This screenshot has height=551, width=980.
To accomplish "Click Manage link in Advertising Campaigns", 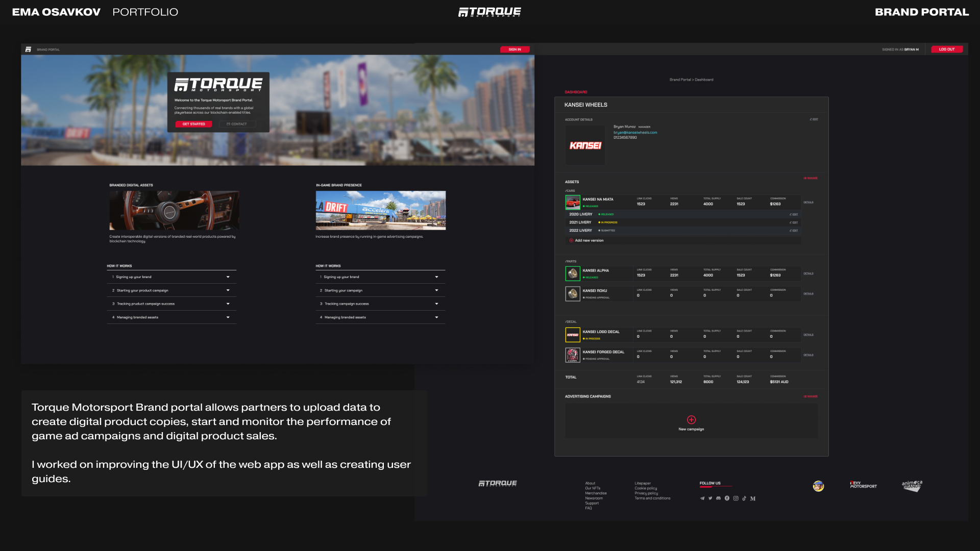I will point(811,396).
